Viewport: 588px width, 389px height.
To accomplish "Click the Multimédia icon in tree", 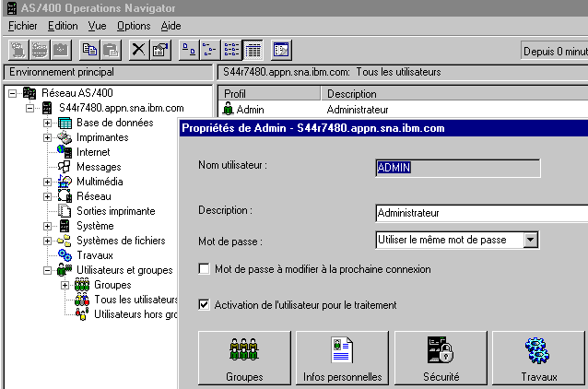I will pyautogui.click(x=65, y=182).
